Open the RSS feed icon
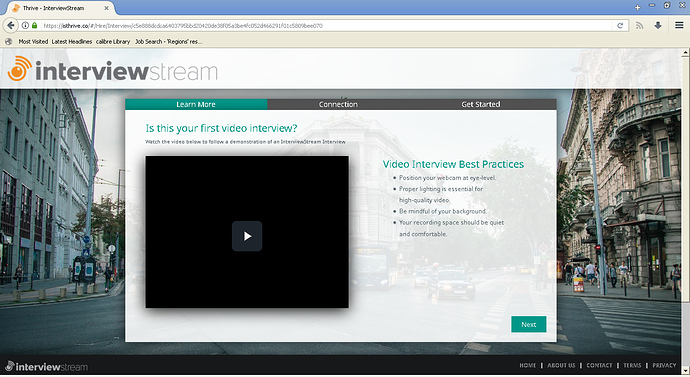The height and width of the screenshot is (377, 690). click(x=639, y=26)
